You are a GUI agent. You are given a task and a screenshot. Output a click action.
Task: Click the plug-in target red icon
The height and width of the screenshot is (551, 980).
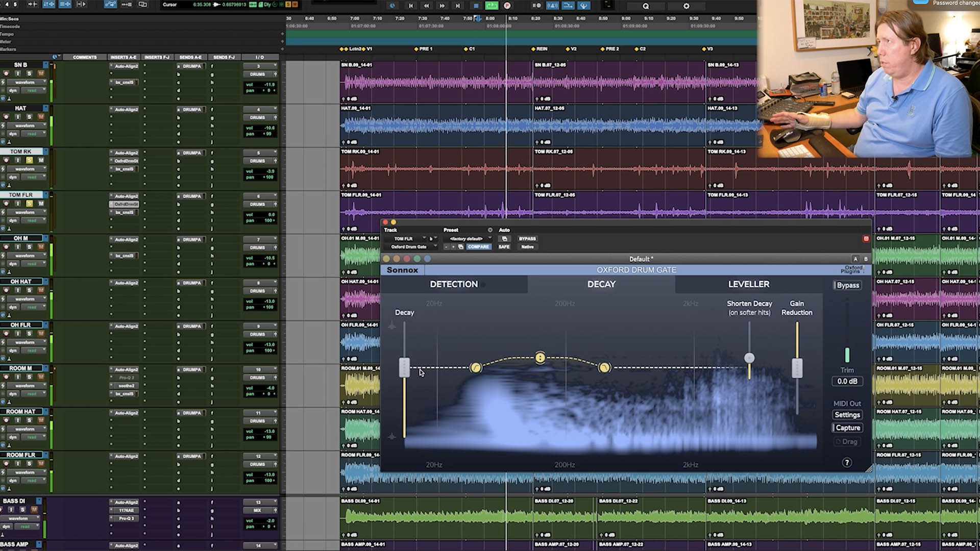866,239
